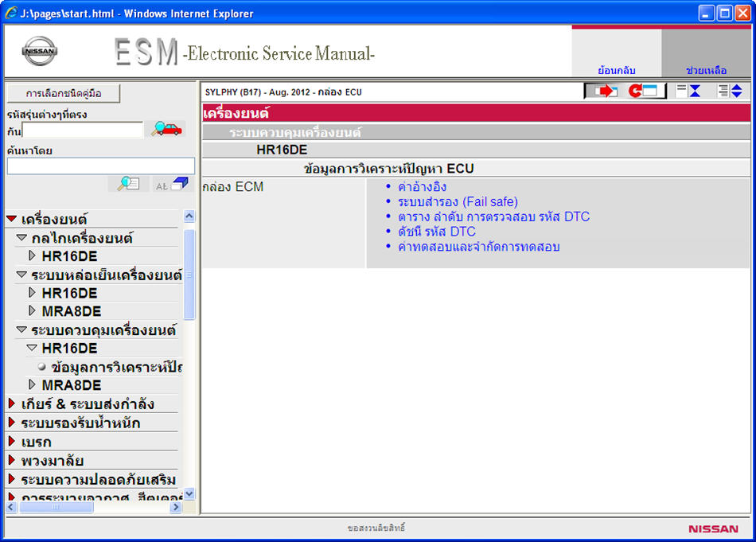Expand the พวงมาลัย section
This screenshot has height=542, width=756.
pyautogui.click(x=12, y=460)
